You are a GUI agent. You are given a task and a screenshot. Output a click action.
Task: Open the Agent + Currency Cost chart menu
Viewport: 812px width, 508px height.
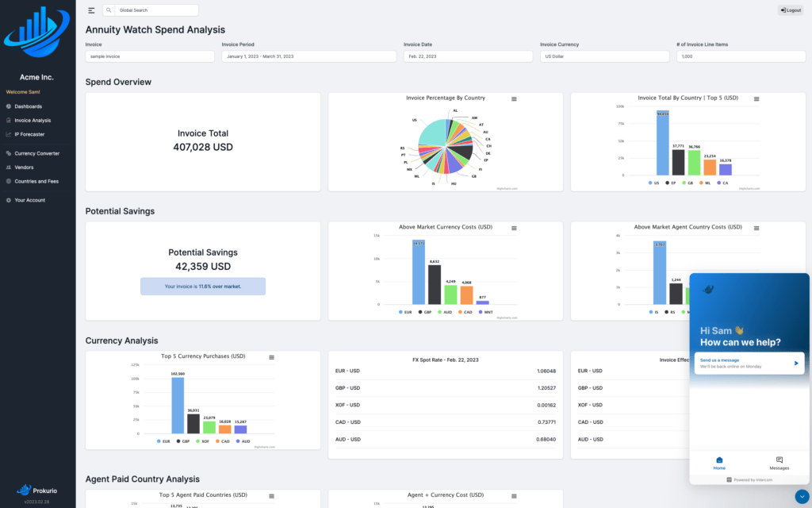click(514, 496)
